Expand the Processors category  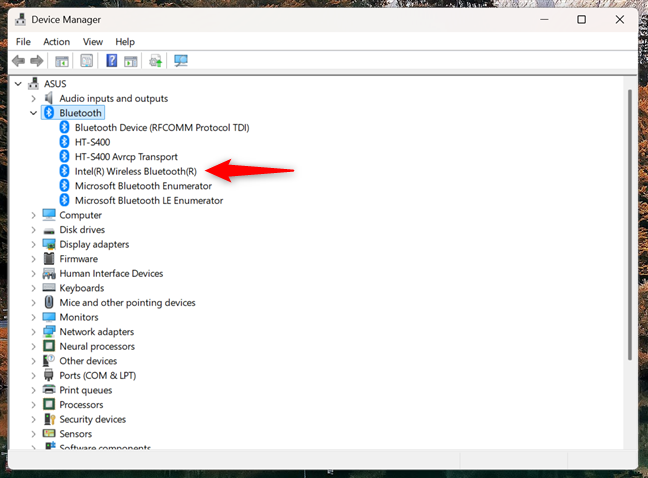[33, 404]
